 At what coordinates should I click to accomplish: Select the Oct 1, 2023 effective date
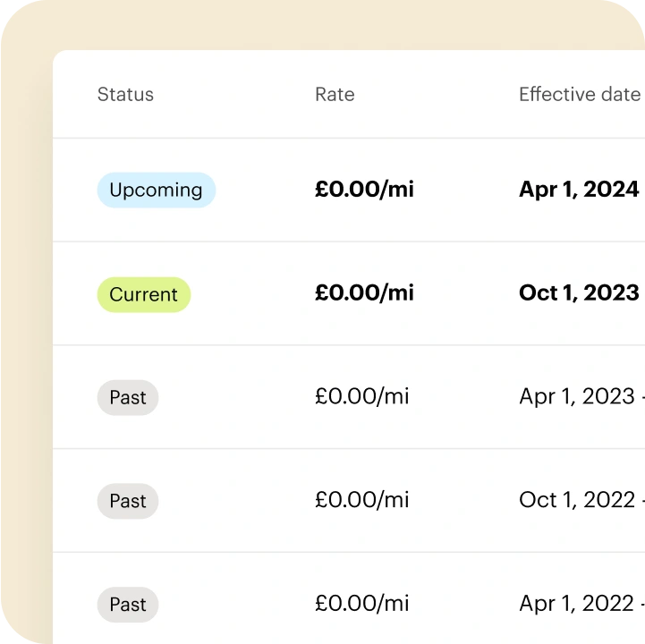579,293
